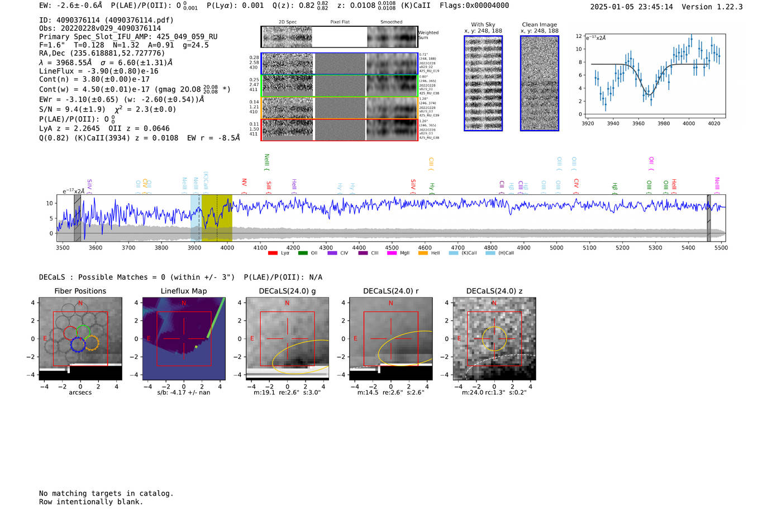Image resolution: width=782 pixels, height=532 pixels.
Task: Click the red Lyα legend swatch
Action: tap(273, 253)
